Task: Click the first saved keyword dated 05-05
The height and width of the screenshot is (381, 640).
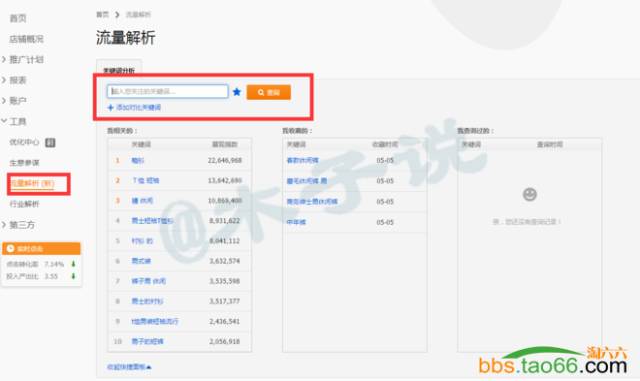Action: pos(302,160)
